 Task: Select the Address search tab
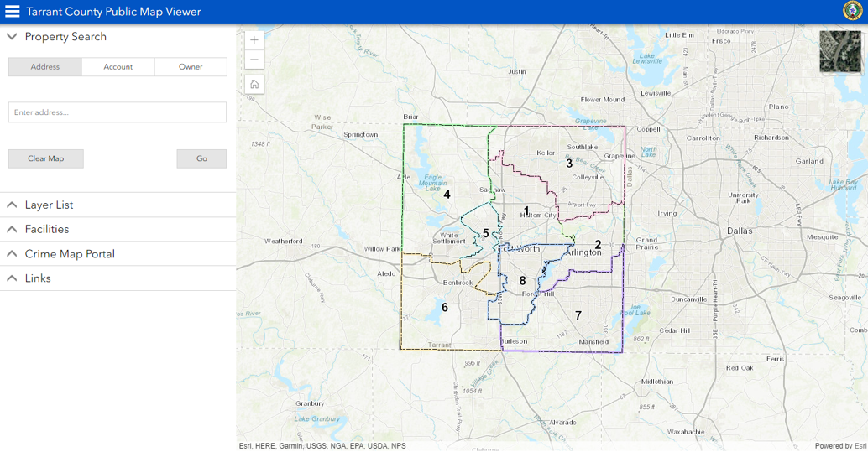click(44, 67)
